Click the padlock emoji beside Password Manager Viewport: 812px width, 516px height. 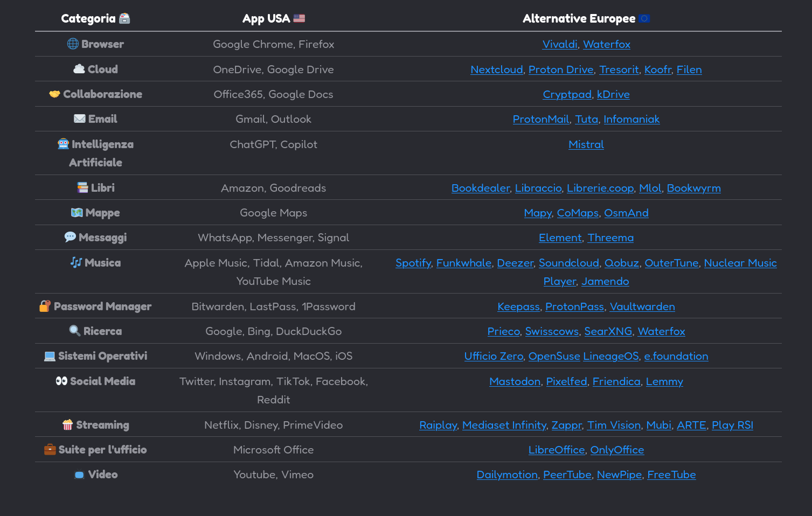click(45, 306)
